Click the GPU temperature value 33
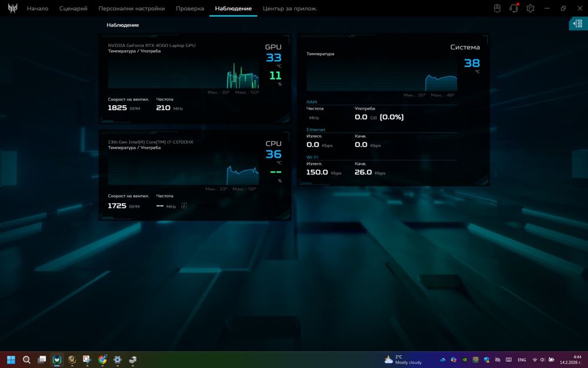This screenshot has width=588, height=368. click(x=274, y=58)
